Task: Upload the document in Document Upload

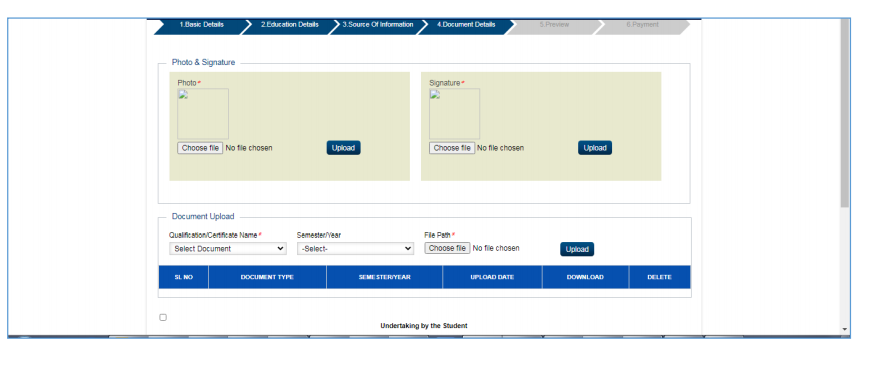Action: [577, 249]
